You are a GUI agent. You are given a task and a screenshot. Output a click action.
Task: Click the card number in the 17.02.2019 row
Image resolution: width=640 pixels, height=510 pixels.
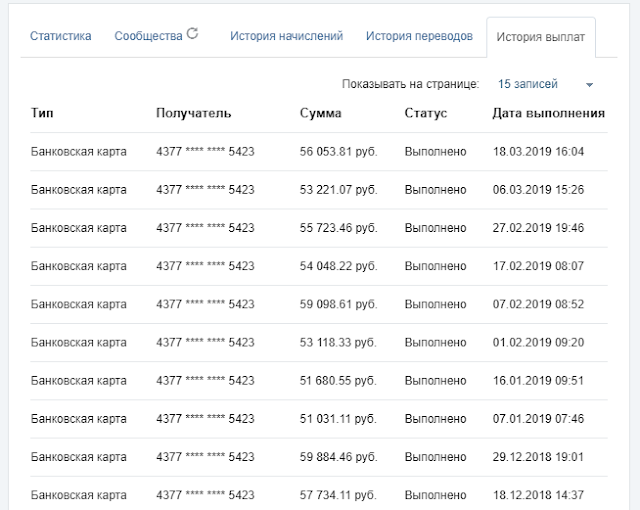pyautogui.click(x=205, y=266)
